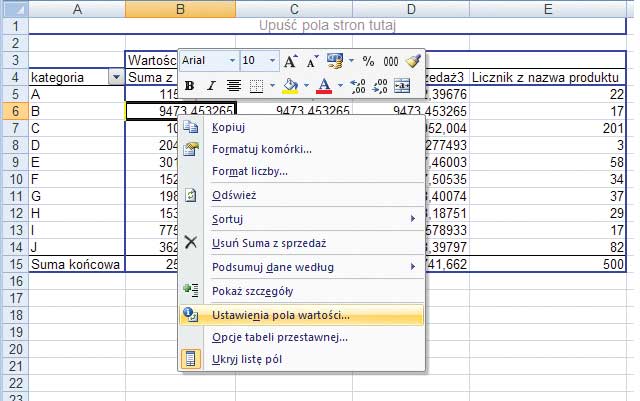Click the decrease font size icon
This screenshot has width=640, height=401.
point(312,61)
